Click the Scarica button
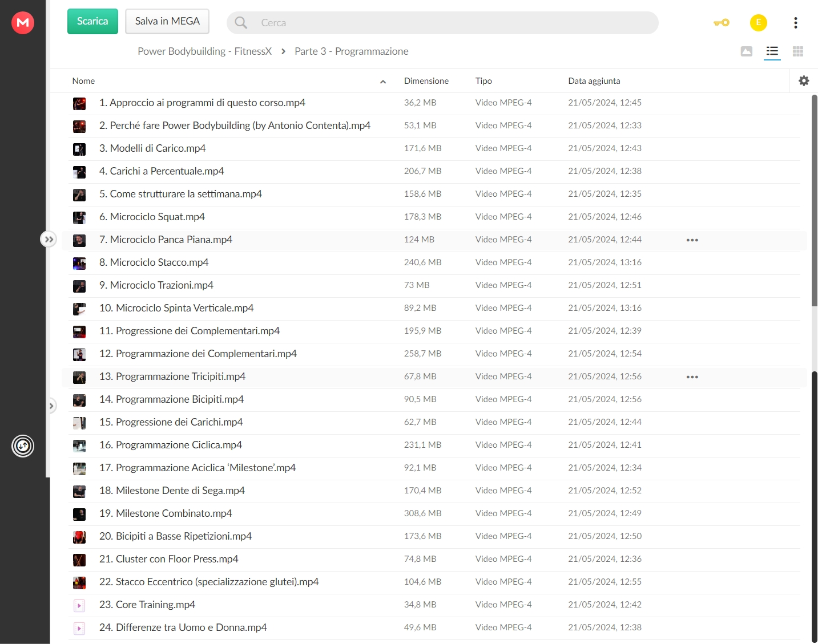Screen dimensions: 818x644 92,22
